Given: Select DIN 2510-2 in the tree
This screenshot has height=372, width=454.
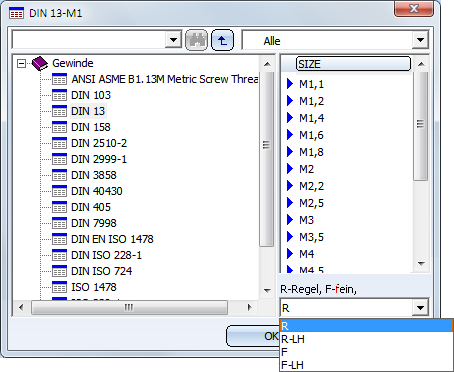Looking at the screenshot, I should pyautogui.click(x=99, y=143).
